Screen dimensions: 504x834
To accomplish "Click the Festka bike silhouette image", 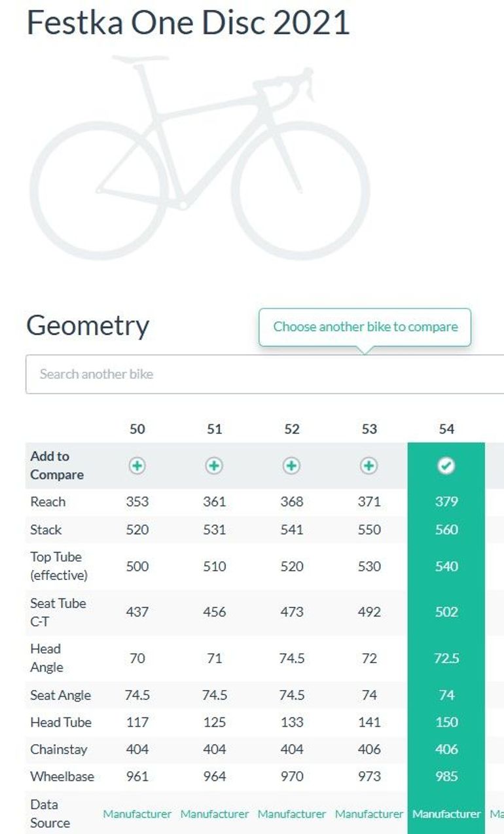I will 200,158.
